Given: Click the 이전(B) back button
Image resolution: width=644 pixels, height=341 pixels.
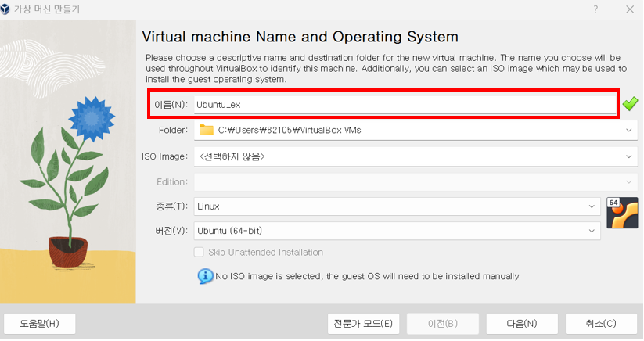Looking at the screenshot, I should [x=443, y=324].
